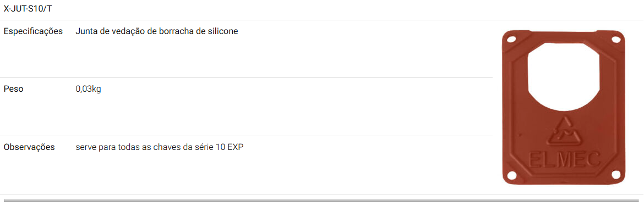The height and width of the screenshot is (206, 644).
Task: Click the double divider line at bottom
Action: [322, 201]
